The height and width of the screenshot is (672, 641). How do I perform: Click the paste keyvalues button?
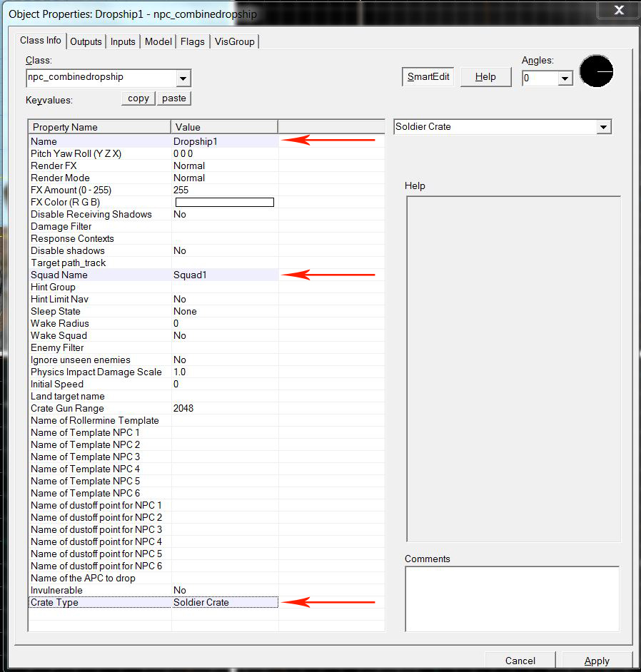coord(174,98)
